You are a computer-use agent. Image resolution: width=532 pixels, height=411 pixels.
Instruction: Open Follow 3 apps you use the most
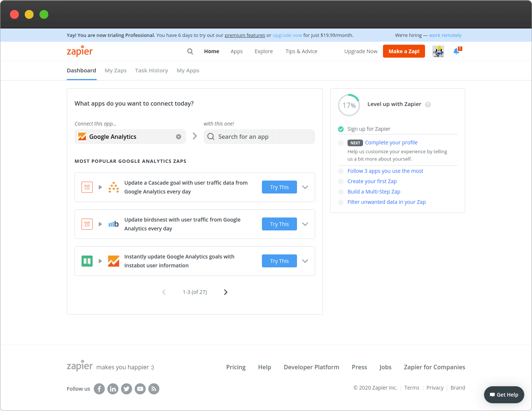tap(385, 171)
